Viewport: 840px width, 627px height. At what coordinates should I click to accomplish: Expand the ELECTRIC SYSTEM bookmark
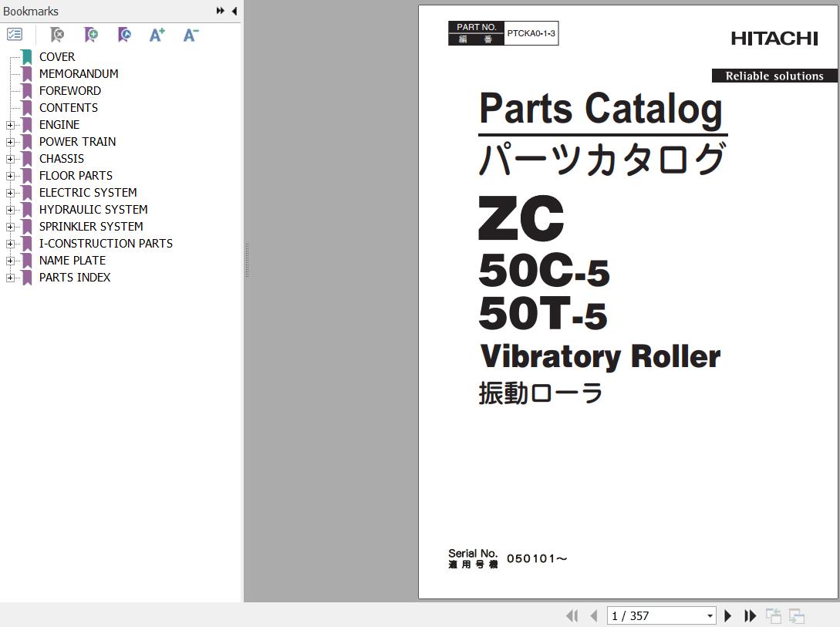click(10, 193)
